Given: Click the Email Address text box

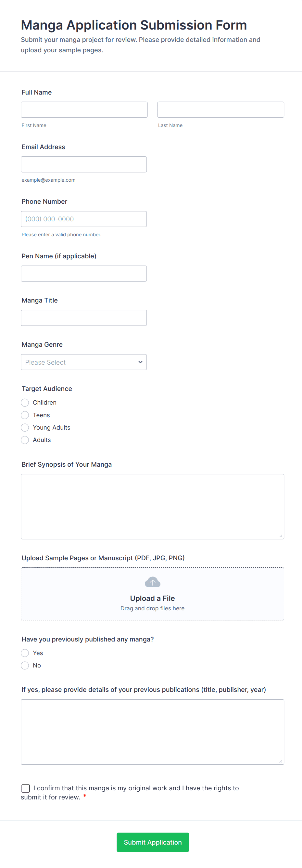Looking at the screenshot, I should [x=83, y=164].
